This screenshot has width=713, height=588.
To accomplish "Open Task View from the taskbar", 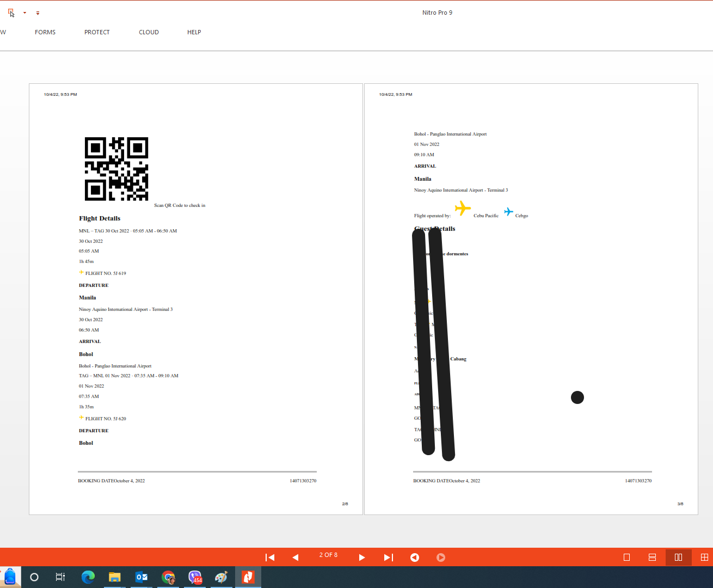I will pyautogui.click(x=60, y=577).
